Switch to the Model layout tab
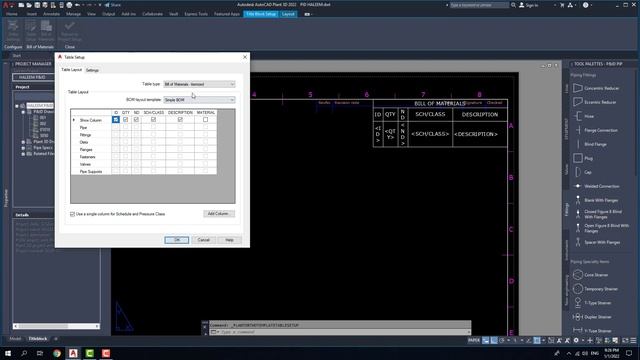Viewport: 640px width, 360px height. [15, 339]
